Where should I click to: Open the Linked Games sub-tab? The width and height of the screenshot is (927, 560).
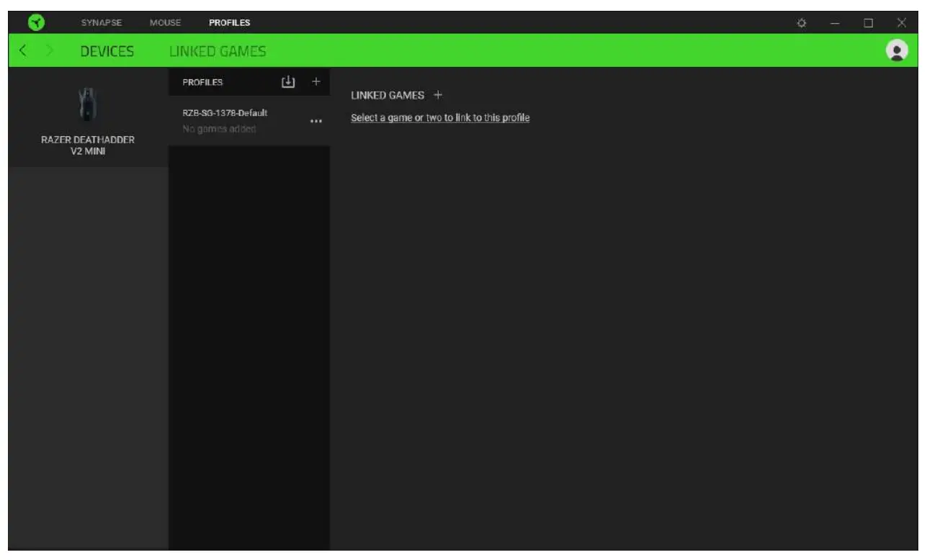[x=218, y=51]
